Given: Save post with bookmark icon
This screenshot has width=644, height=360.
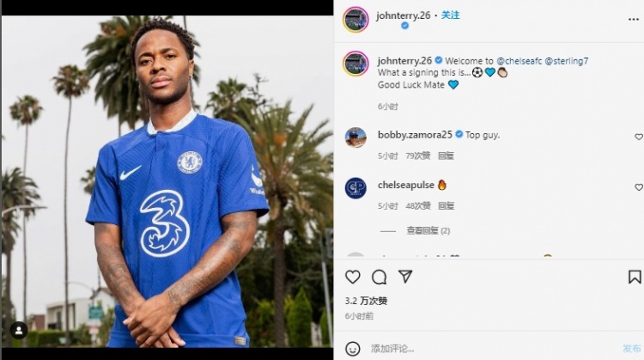Looking at the screenshot, I should (x=635, y=277).
